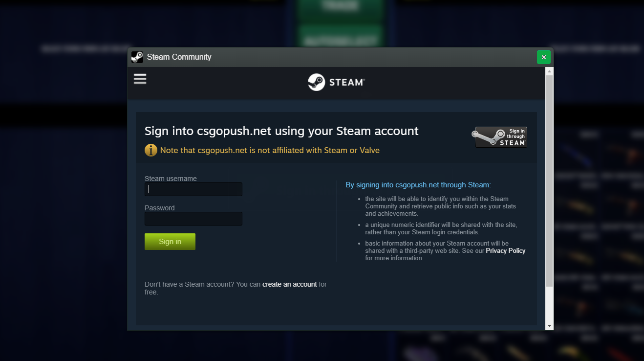The width and height of the screenshot is (644, 361).
Task: Open the 'create an account' link
Action: pos(290,284)
